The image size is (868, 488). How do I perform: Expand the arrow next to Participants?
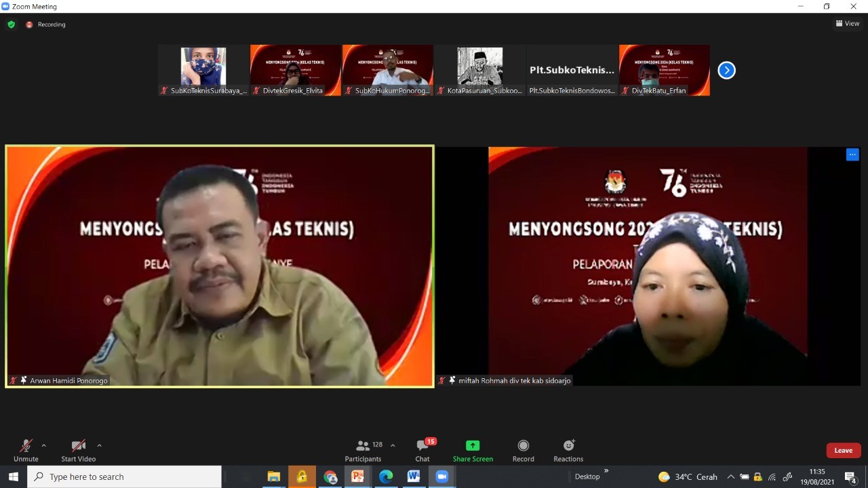pos(393,445)
